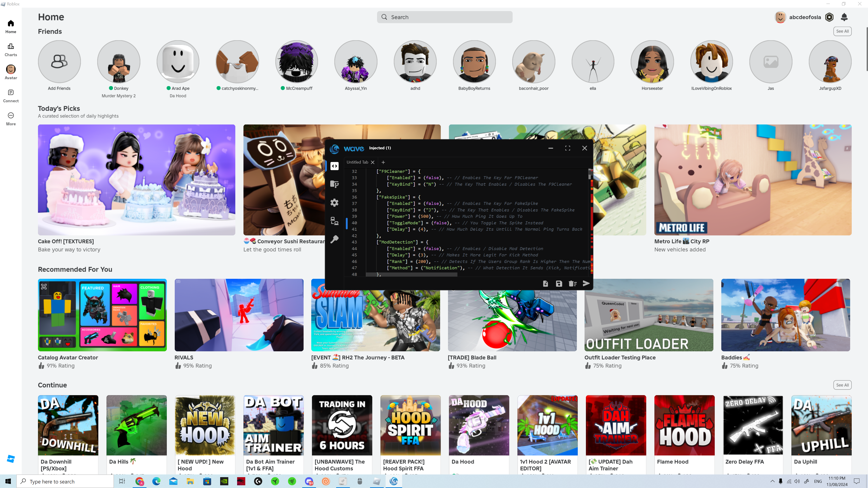Close the Untitled Tab
This screenshot has width=868, height=488.
pos(373,162)
